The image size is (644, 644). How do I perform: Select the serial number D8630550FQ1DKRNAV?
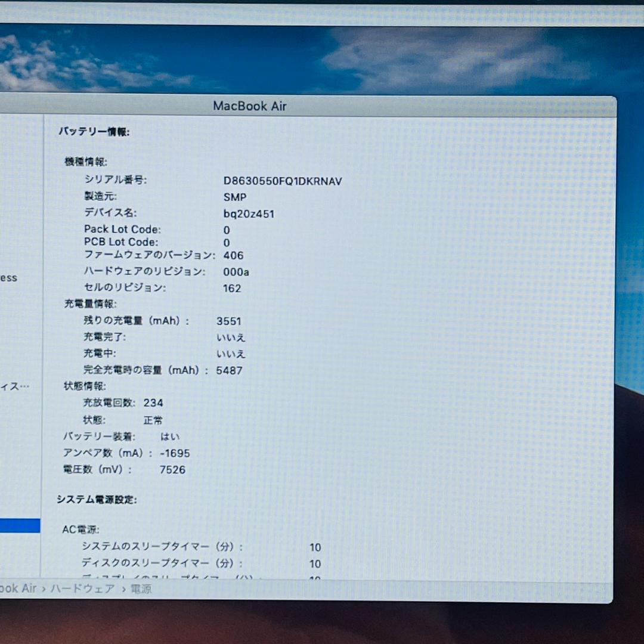[x=282, y=181]
